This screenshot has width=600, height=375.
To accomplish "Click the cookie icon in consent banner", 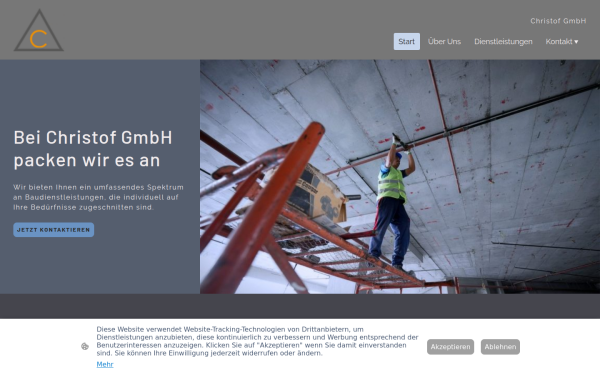I will [85, 347].
